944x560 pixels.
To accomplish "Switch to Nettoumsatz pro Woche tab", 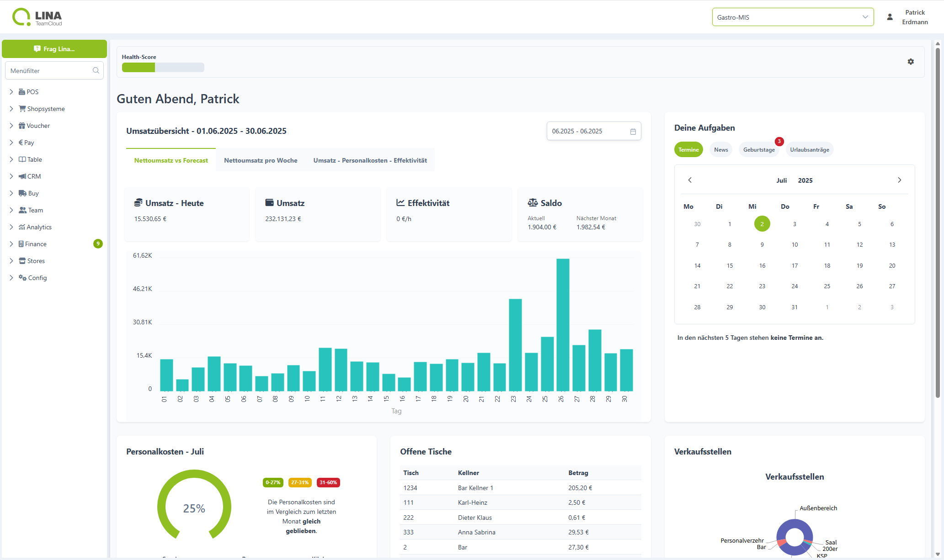I will click(x=261, y=160).
